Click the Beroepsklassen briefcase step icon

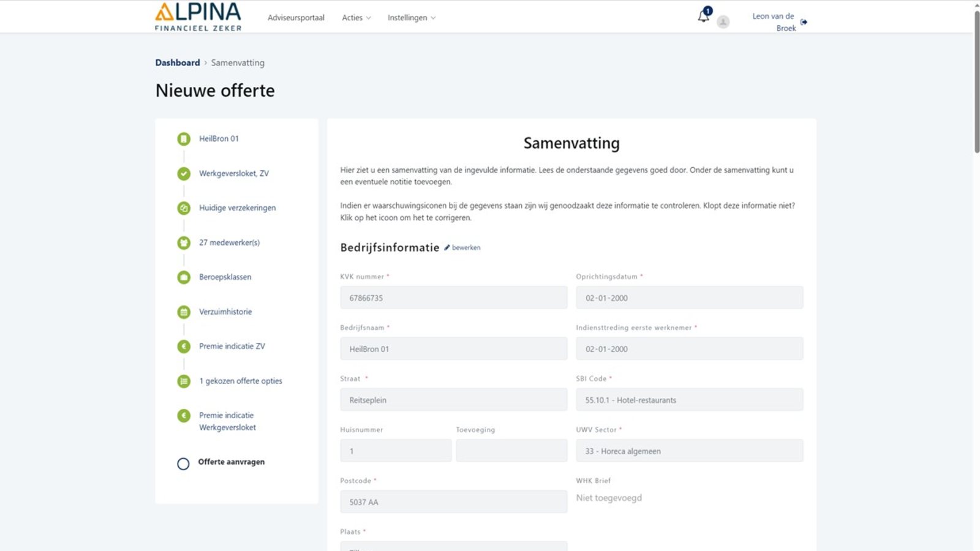point(184,277)
